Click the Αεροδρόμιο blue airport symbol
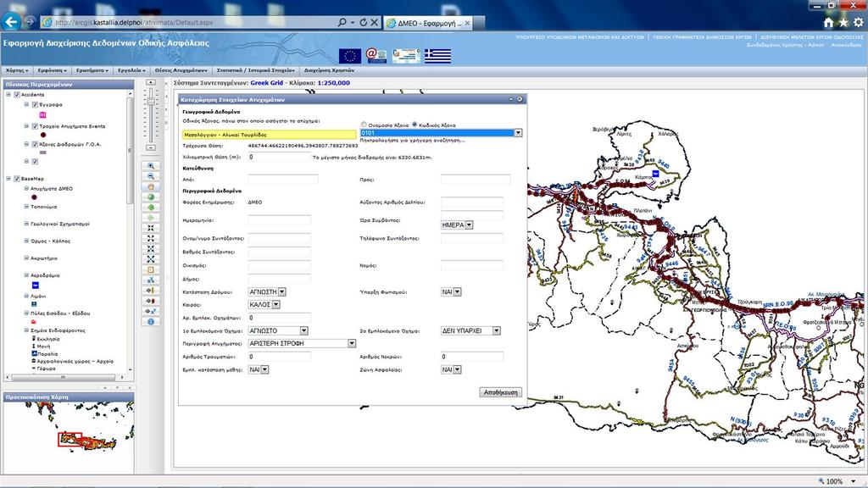This screenshot has height=488, width=868. (36, 286)
